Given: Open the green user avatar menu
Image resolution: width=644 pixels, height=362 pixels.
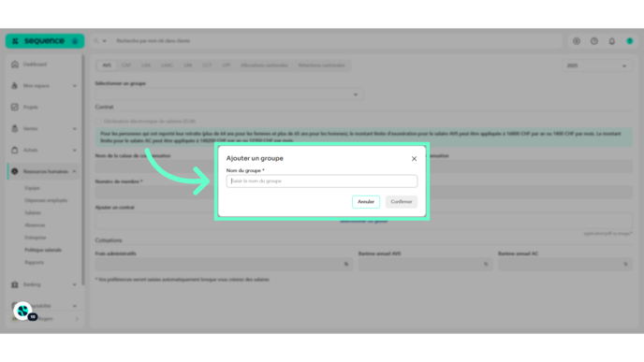Looking at the screenshot, I should tap(630, 41).
